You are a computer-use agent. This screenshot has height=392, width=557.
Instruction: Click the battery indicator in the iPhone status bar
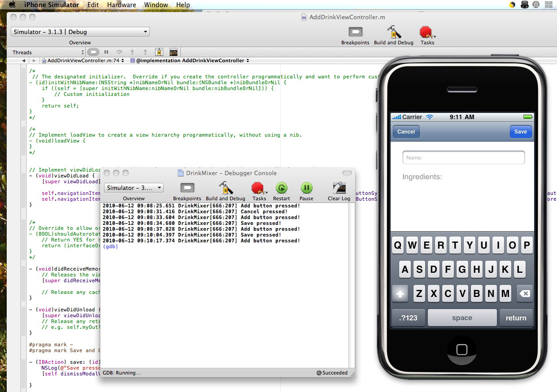pos(527,117)
